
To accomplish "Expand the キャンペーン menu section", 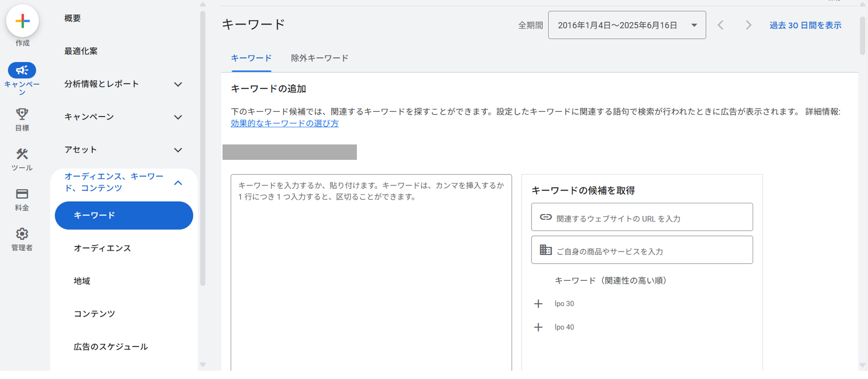I will (x=178, y=117).
